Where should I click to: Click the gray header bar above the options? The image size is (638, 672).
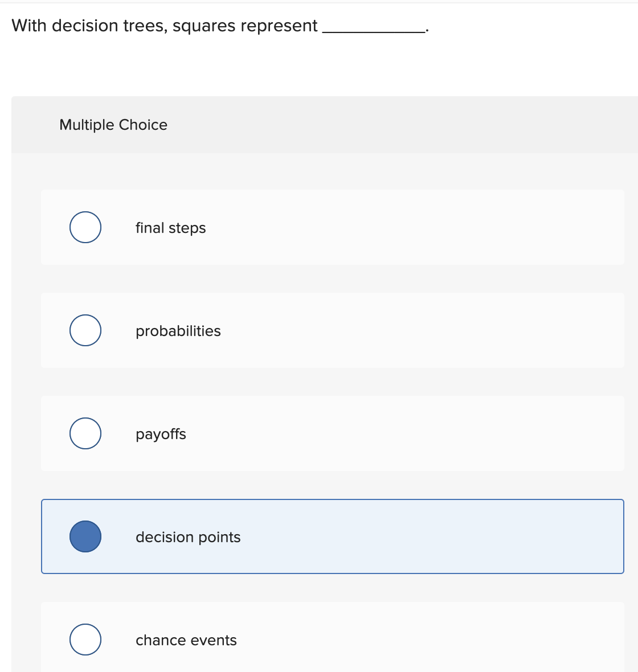(319, 124)
